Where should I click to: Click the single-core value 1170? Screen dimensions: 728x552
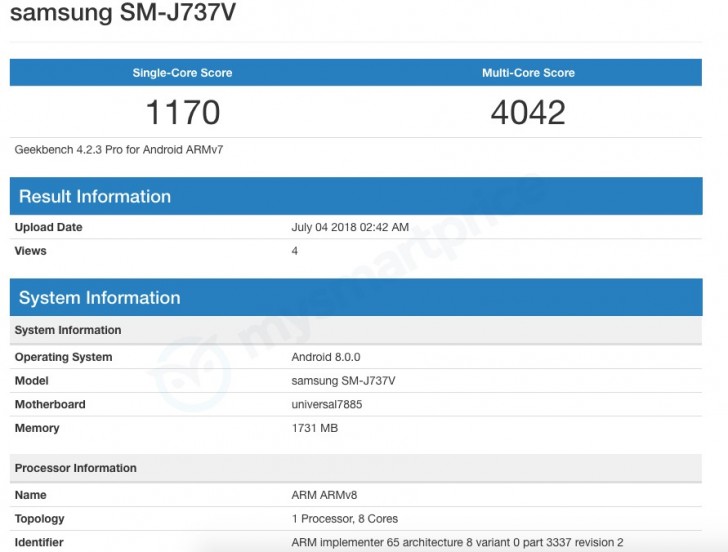click(182, 112)
